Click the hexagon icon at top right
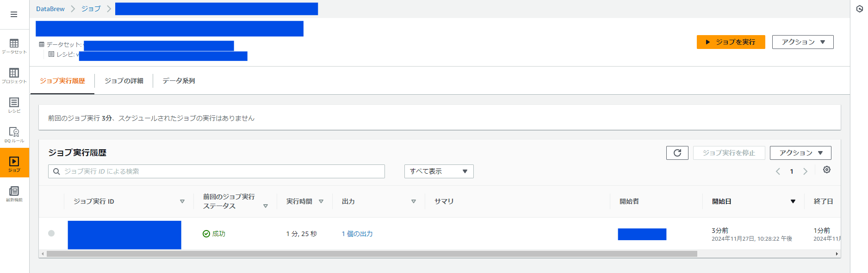Image resolution: width=868 pixels, height=273 pixels. (x=860, y=9)
